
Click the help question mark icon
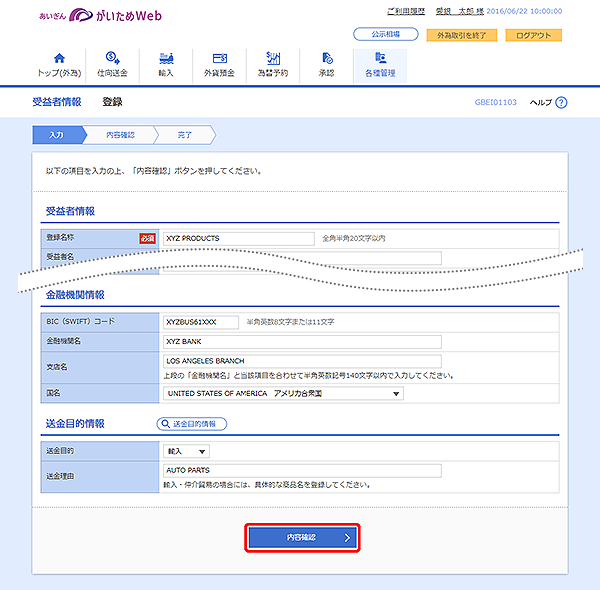561,103
